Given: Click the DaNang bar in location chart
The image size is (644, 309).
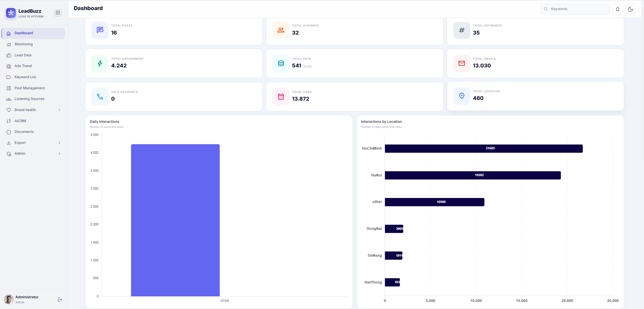Looking at the screenshot, I should click(x=394, y=256).
